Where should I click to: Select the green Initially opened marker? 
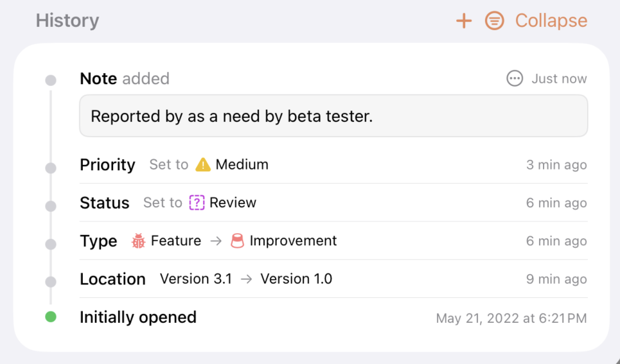(x=51, y=317)
